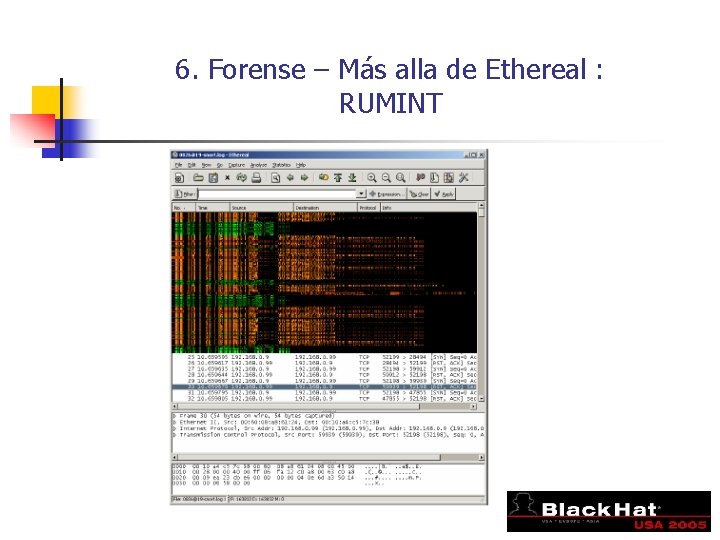Open Preferences with the tools icon

tap(463, 178)
